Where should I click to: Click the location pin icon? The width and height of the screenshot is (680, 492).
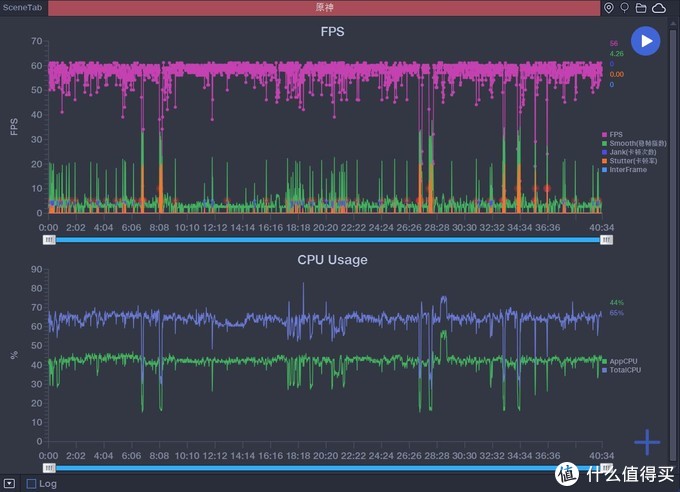tap(609, 8)
